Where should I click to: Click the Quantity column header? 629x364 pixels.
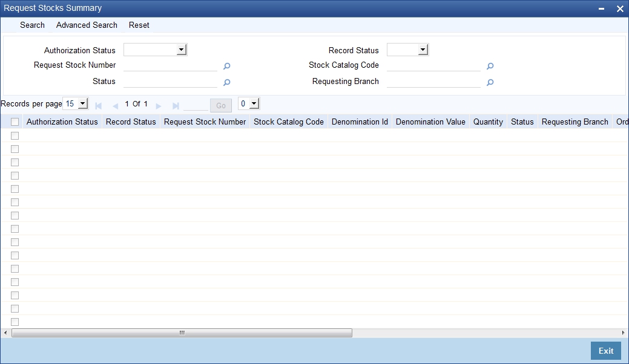click(488, 122)
